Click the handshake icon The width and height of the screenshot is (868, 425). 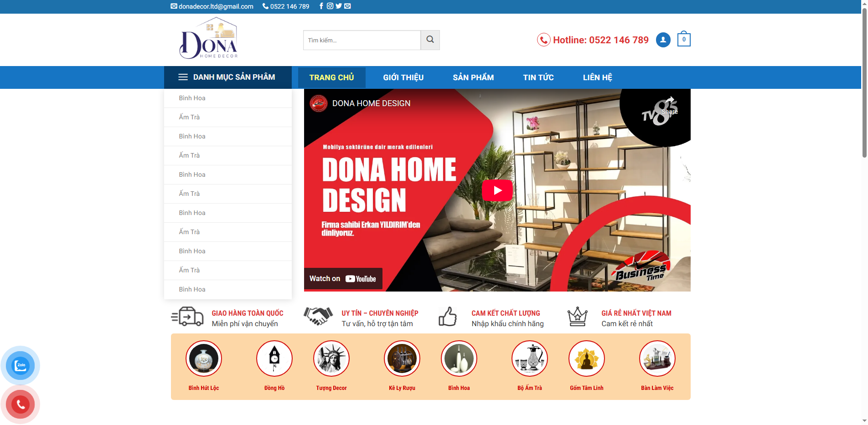click(318, 316)
